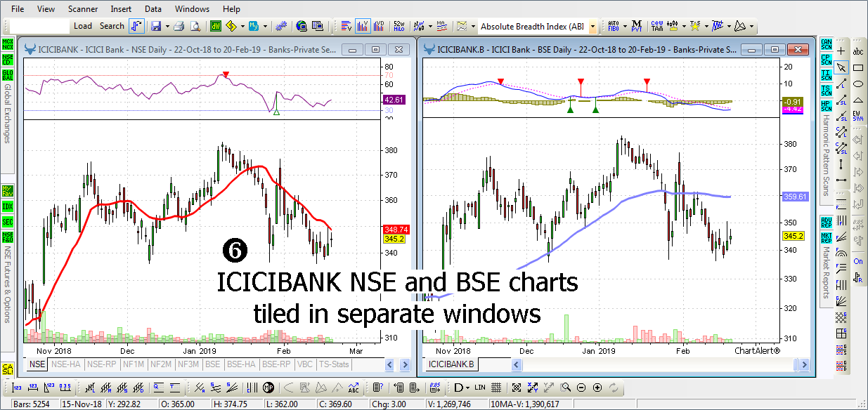Select the triangle drawing tool
The image size is (868, 410).
pos(858,101)
